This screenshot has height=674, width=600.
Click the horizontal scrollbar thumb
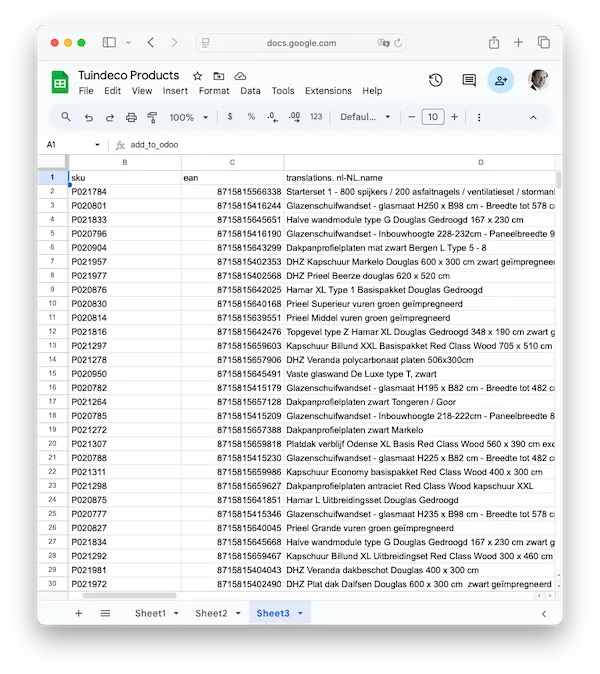click(x=129, y=596)
